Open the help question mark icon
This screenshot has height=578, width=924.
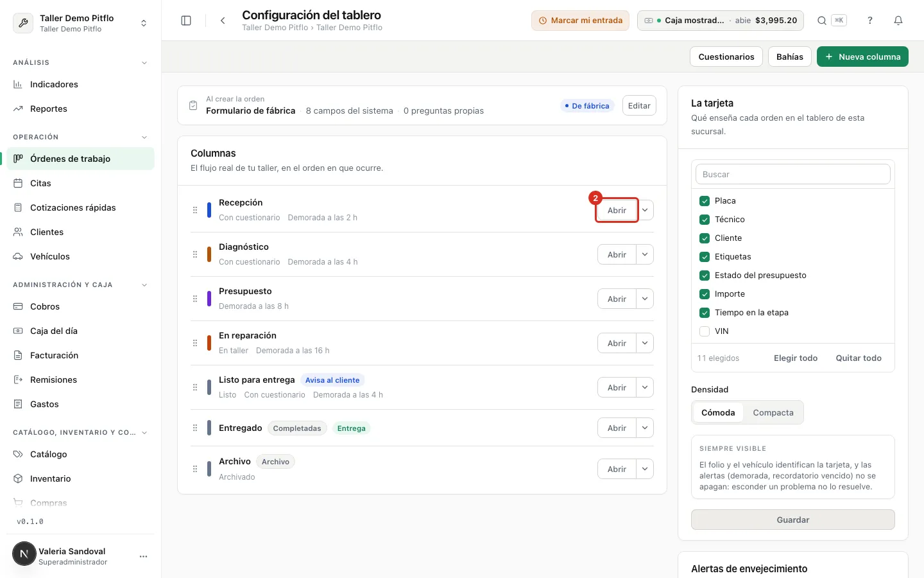(x=870, y=21)
